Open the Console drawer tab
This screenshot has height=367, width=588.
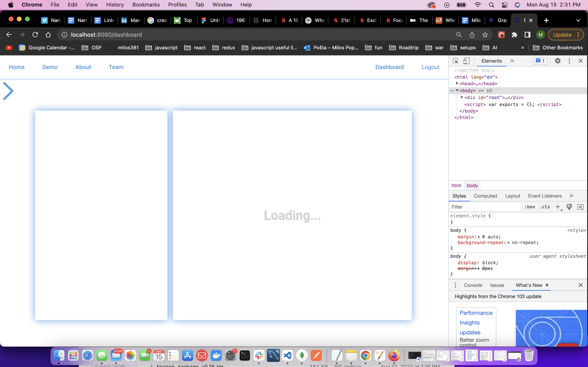click(473, 285)
